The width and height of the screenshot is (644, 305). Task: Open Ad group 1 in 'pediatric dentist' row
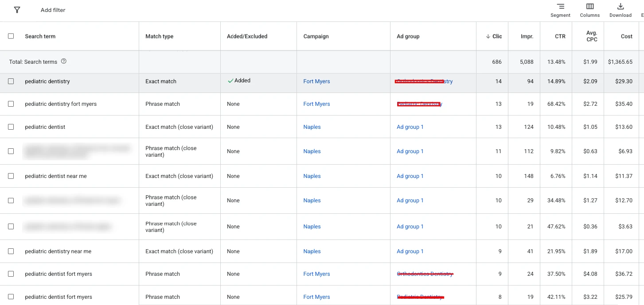pyautogui.click(x=410, y=127)
